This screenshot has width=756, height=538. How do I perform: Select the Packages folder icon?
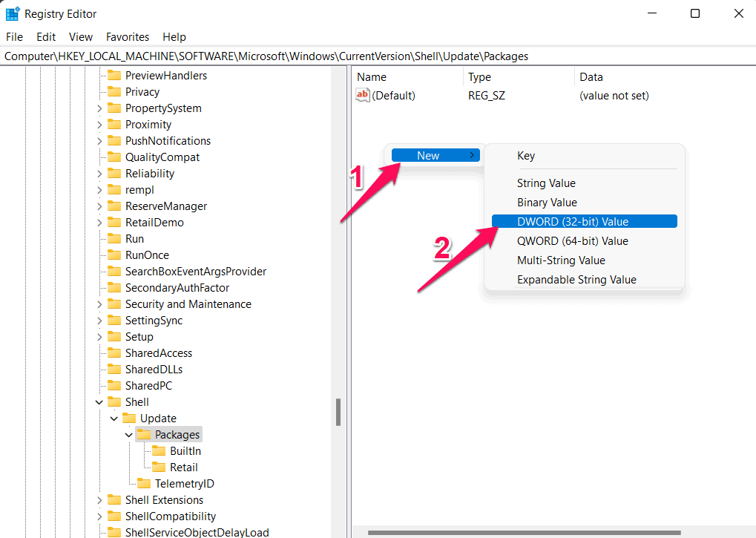(x=144, y=435)
